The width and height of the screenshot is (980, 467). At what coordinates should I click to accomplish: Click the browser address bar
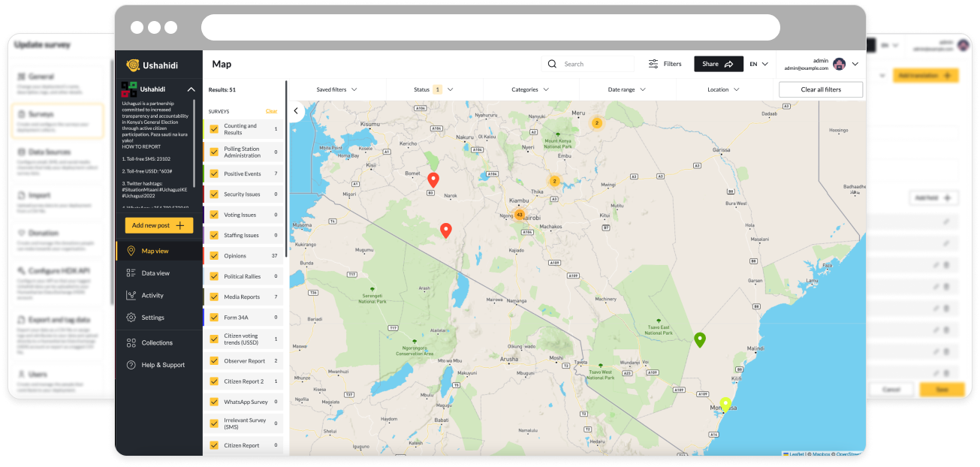[x=490, y=28]
